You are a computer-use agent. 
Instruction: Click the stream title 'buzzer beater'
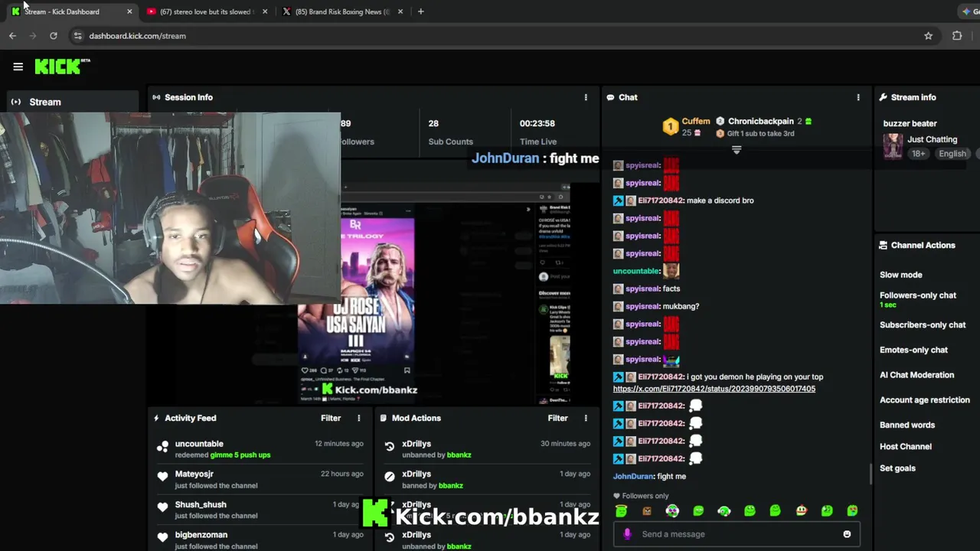[x=910, y=123]
